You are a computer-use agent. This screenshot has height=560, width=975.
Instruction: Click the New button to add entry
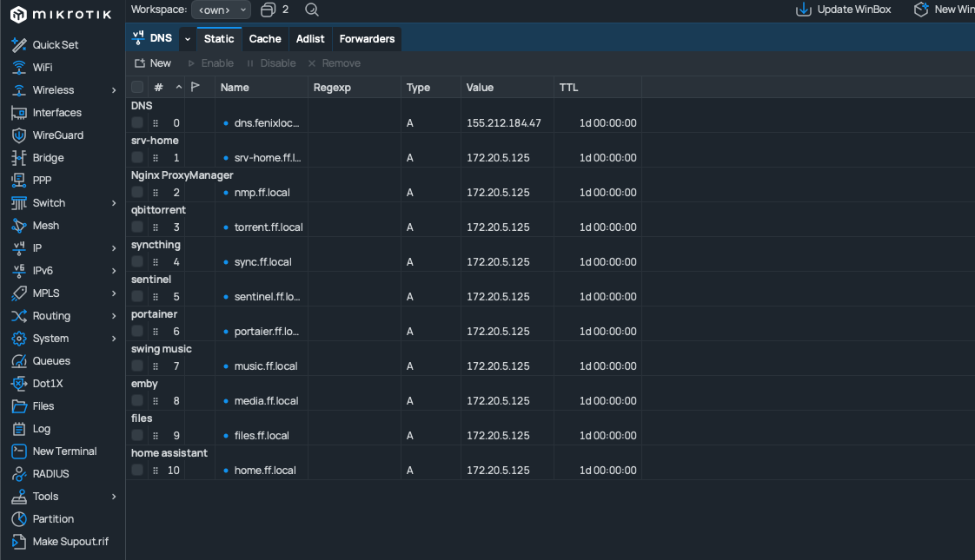pos(153,63)
